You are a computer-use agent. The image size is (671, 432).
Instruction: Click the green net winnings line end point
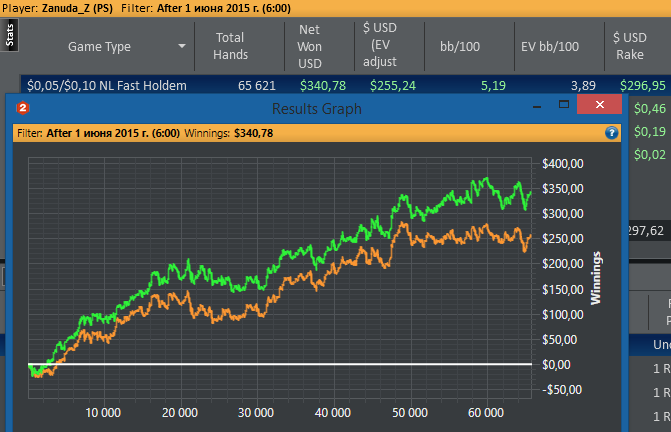point(531,192)
